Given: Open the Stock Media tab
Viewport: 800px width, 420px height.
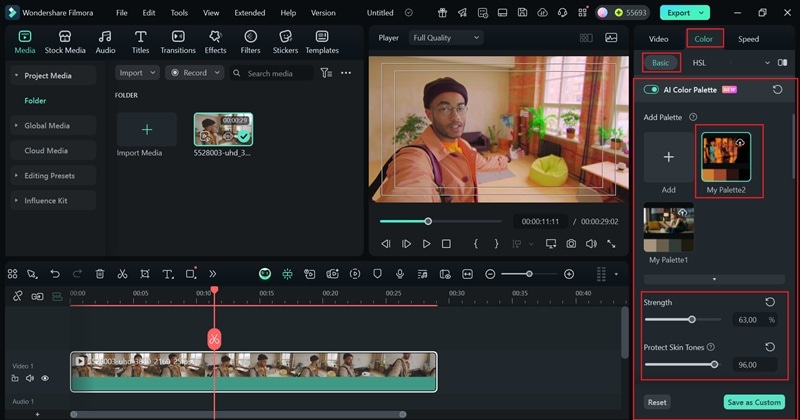Looking at the screenshot, I should [65, 42].
